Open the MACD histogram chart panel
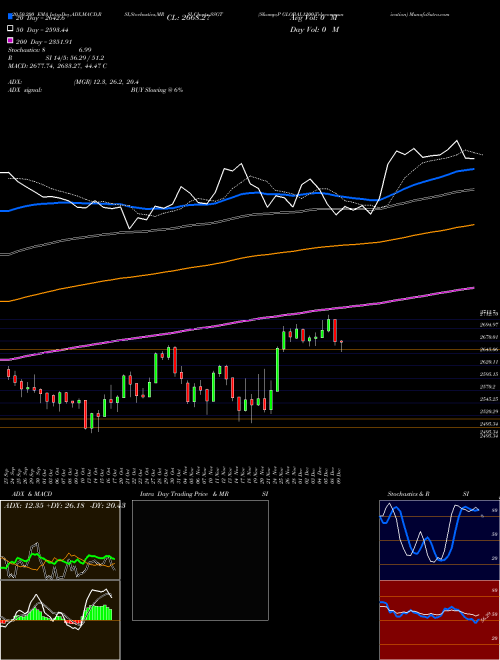 tap(60, 620)
